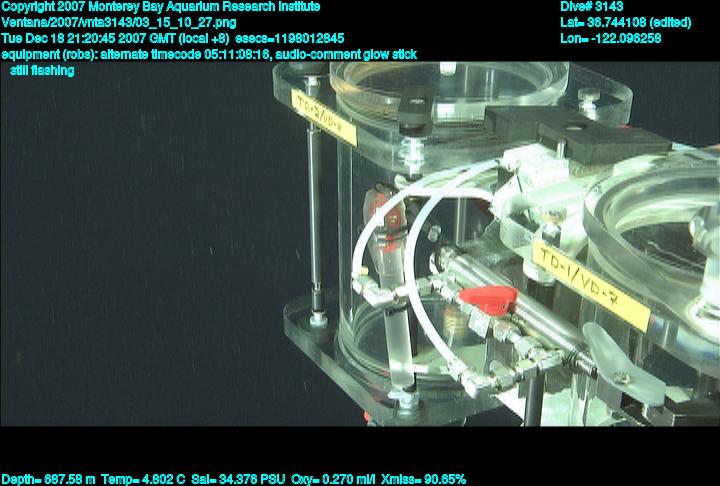
Task: Click the yellow TD-2 label on upper chamber
Action: [324, 117]
